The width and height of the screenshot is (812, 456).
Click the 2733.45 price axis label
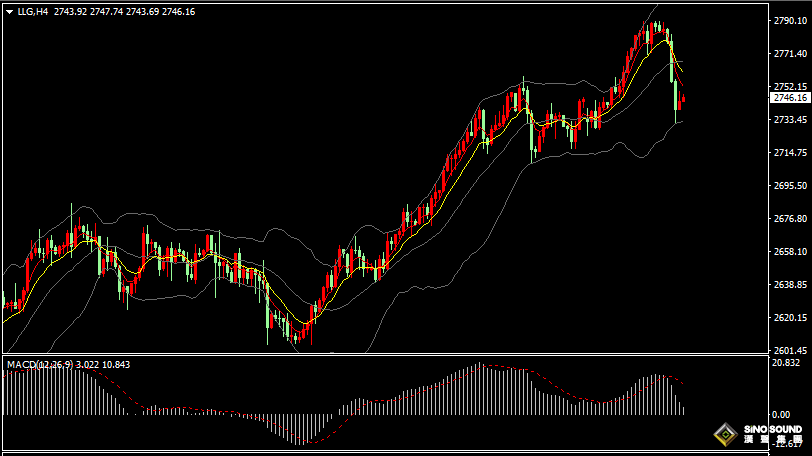point(790,120)
